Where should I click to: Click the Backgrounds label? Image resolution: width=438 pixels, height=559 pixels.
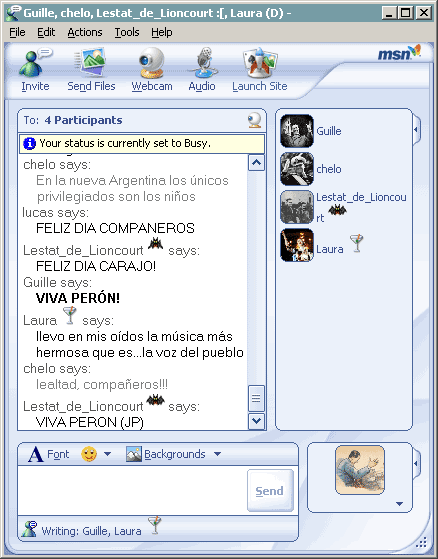pyautogui.click(x=175, y=454)
